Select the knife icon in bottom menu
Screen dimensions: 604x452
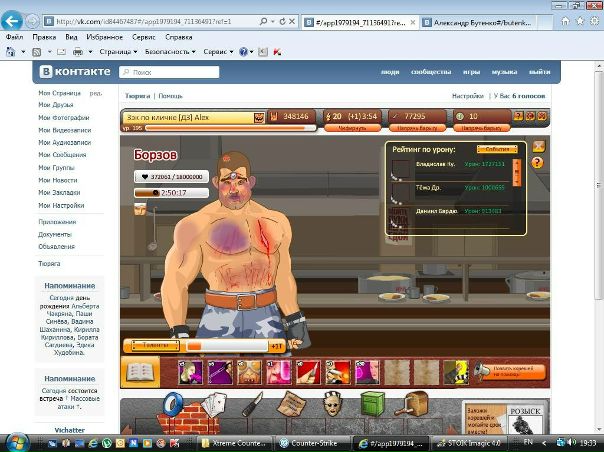pyautogui.click(x=252, y=405)
